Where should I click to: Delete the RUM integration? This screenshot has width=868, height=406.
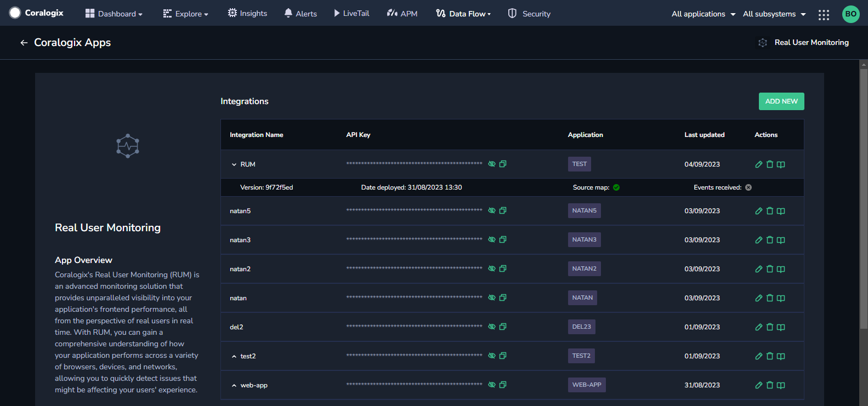(x=770, y=164)
